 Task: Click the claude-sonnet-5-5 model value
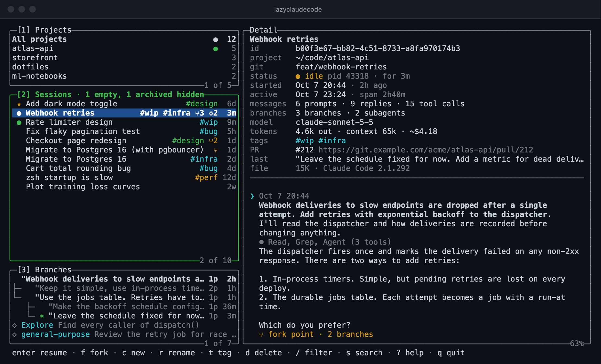[x=334, y=122]
